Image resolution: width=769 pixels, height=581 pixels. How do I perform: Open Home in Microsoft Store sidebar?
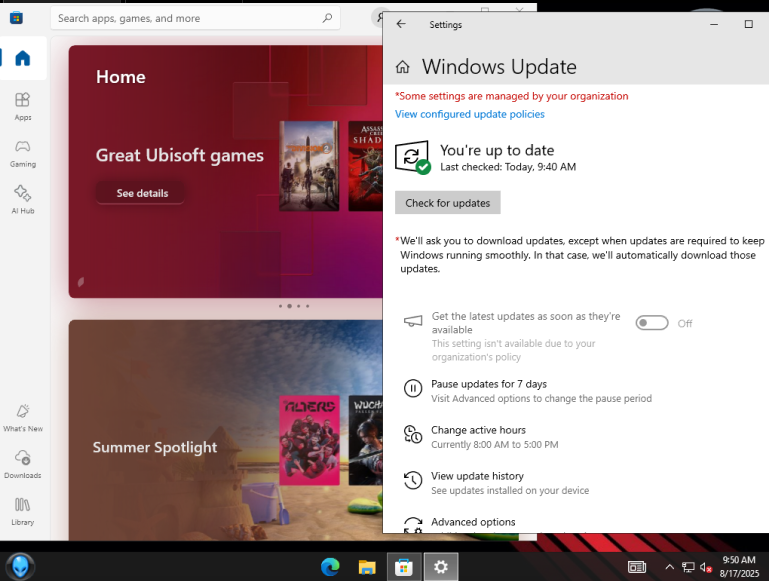coord(23,58)
